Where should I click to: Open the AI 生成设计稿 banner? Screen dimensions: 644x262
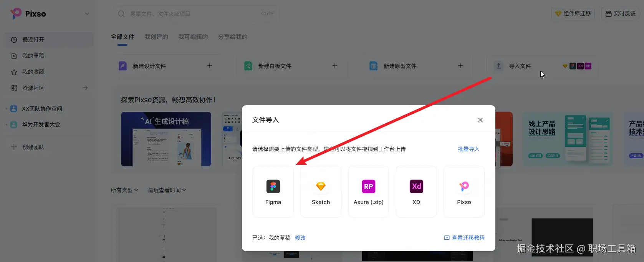[x=166, y=139]
